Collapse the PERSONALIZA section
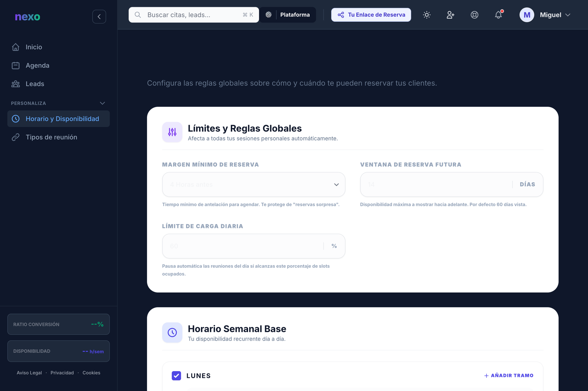 click(x=102, y=103)
